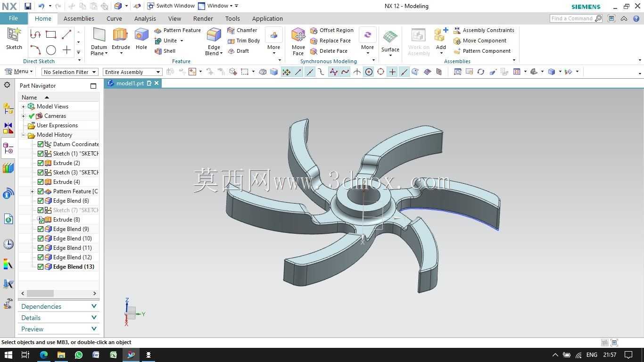Click the Pattern Component tool
This screenshot has height=362, width=644.
(482, 51)
